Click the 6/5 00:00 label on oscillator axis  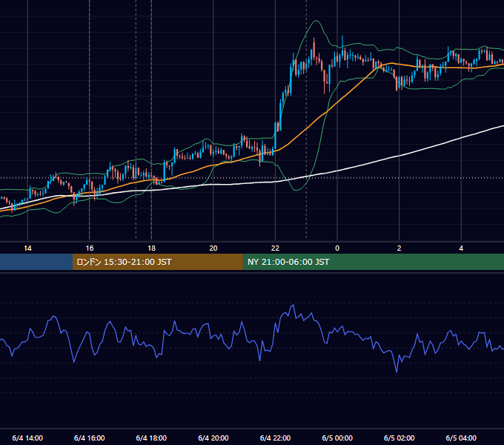(337, 438)
